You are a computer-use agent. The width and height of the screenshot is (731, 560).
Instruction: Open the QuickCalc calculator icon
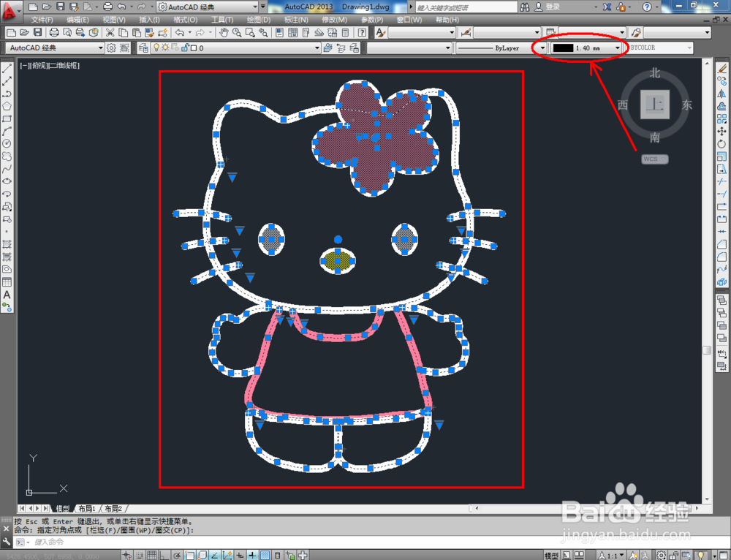[346, 32]
